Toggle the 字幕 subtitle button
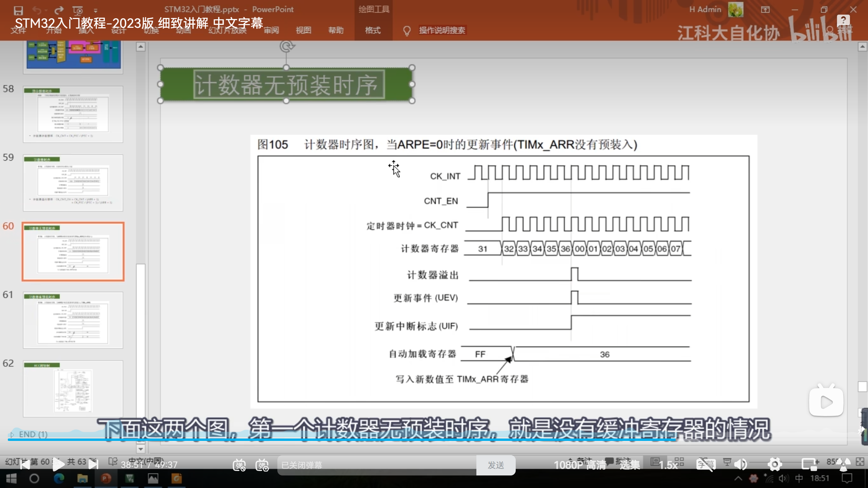 [706, 465]
